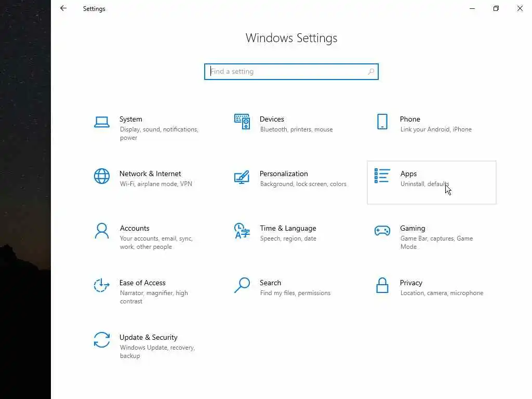Restore down the Settings window
The image size is (532, 399).
[x=496, y=8]
